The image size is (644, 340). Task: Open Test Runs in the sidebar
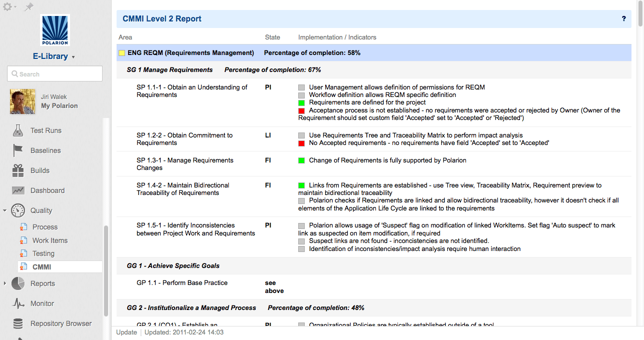pyautogui.click(x=46, y=130)
